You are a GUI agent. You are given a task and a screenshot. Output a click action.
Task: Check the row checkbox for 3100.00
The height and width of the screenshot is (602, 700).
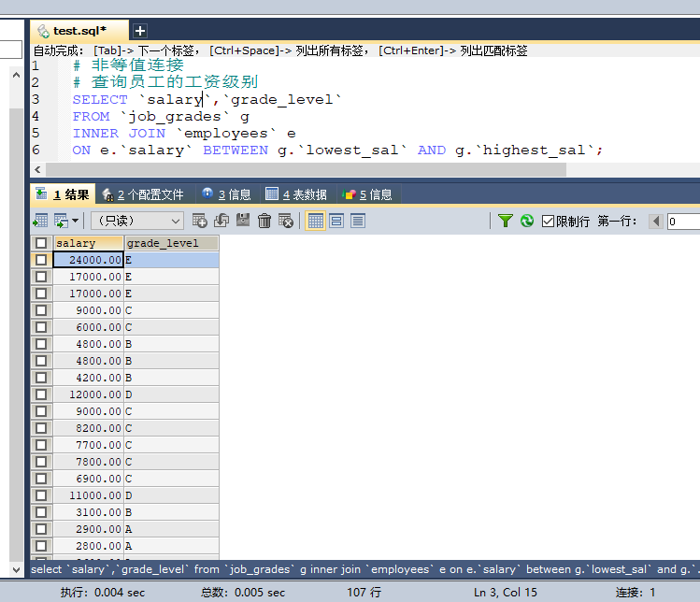click(41, 512)
